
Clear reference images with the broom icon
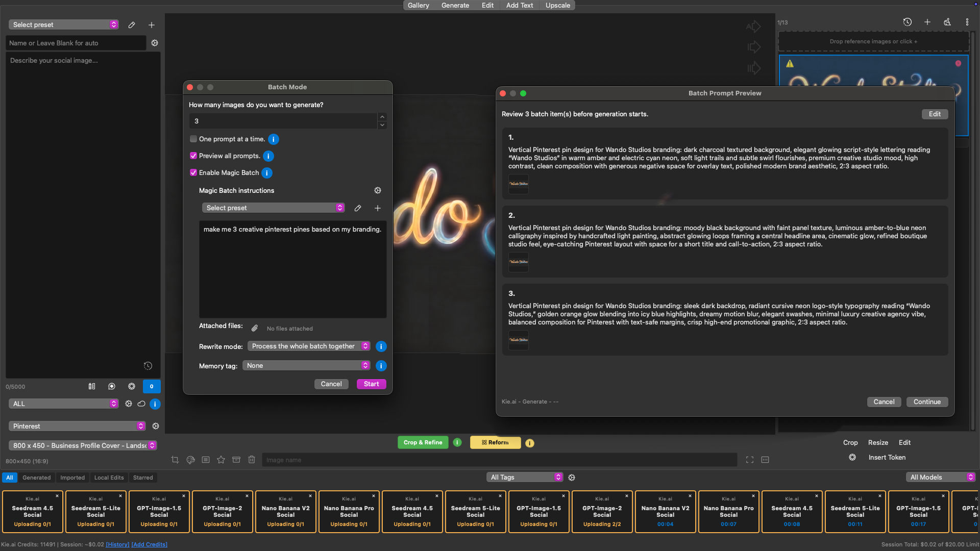tap(947, 22)
